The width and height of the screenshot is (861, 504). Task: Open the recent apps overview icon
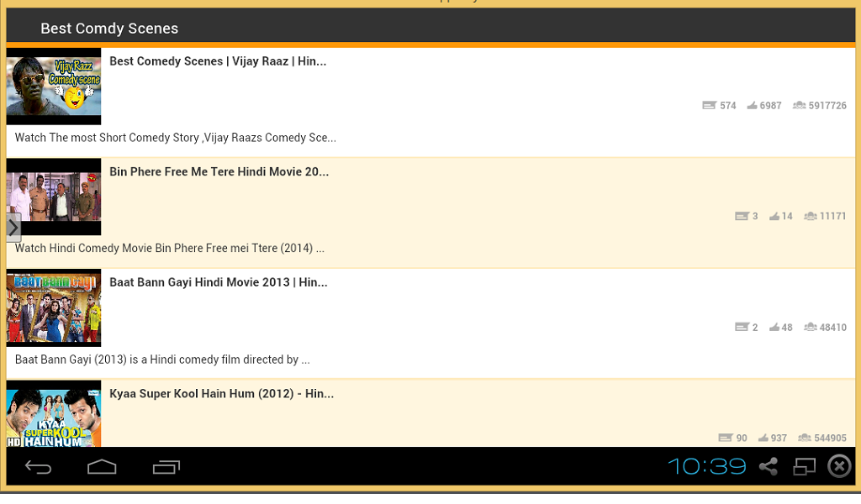(166, 467)
